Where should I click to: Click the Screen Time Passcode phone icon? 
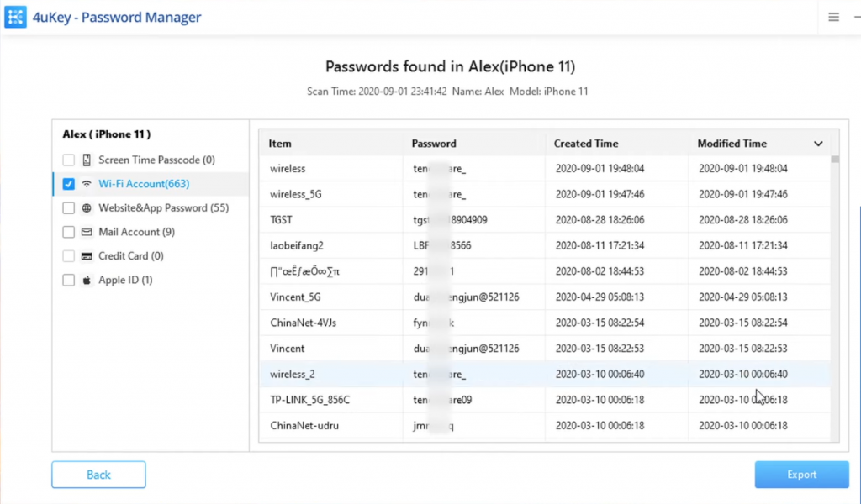[87, 160]
